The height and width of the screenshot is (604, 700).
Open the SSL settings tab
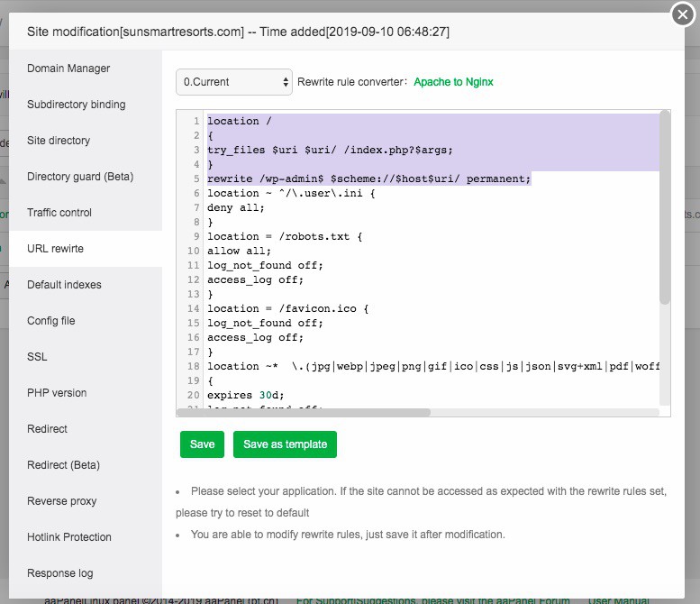[x=37, y=357]
